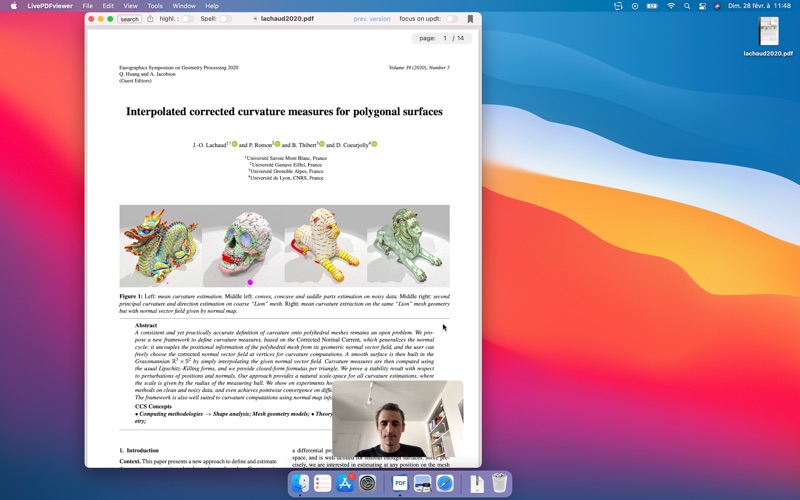This screenshot has height=500, width=800.
Task: Open System Preferences from the Dock
Action: pos(367,483)
